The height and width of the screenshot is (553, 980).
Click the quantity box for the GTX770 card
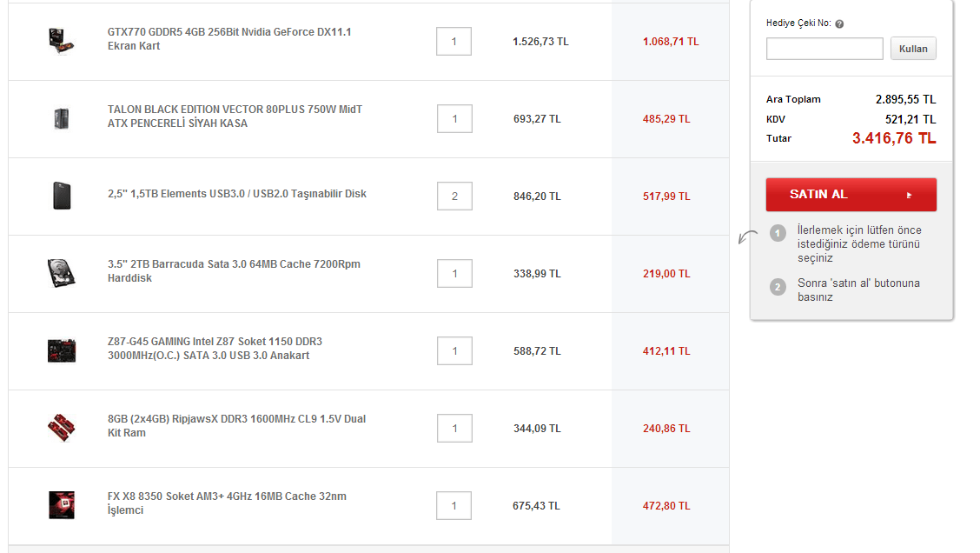pos(454,41)
